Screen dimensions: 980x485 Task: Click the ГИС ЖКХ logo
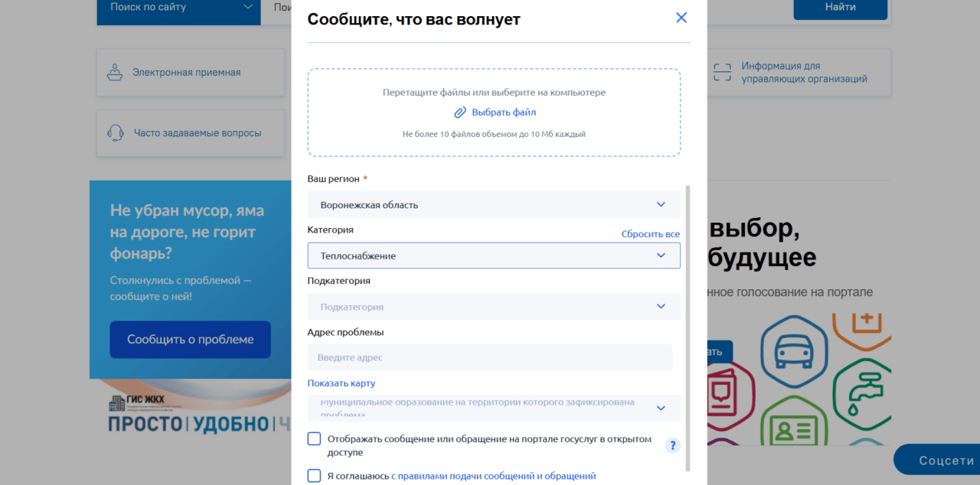click(x=138, y=402)
